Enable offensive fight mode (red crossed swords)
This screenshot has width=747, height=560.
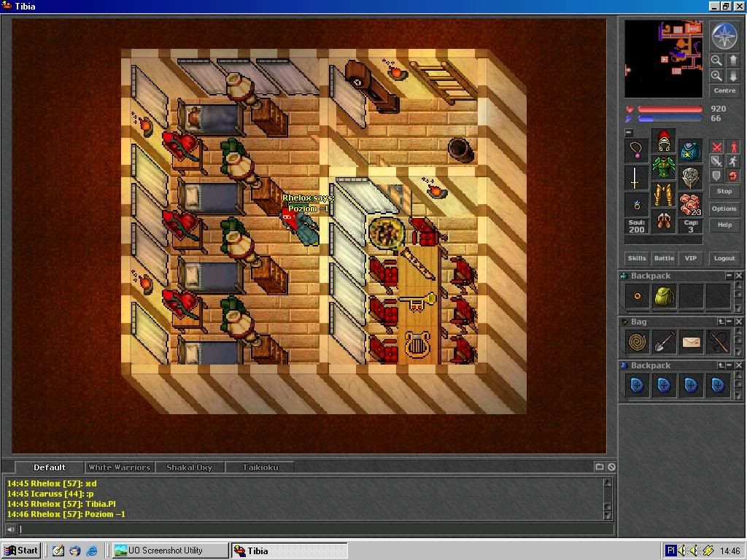tap(716, 147)
